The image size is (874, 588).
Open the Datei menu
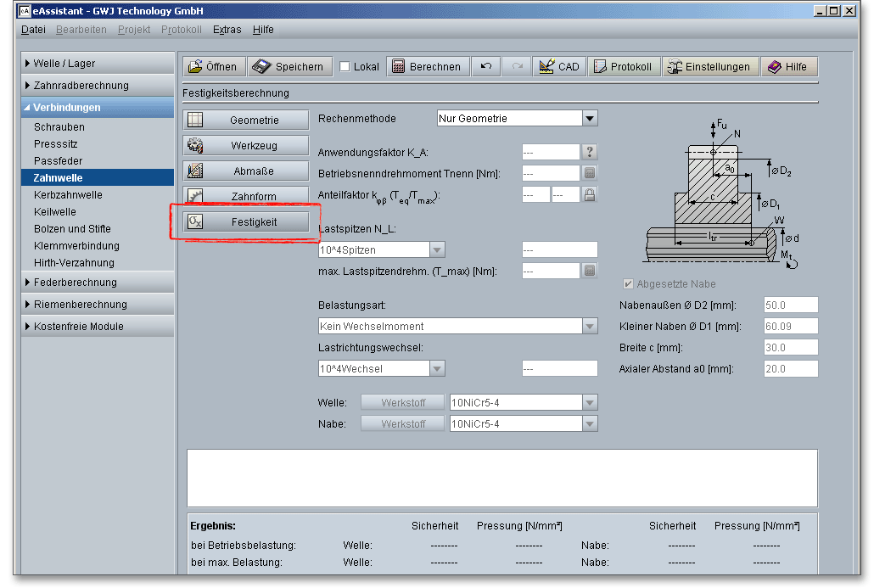33,30
